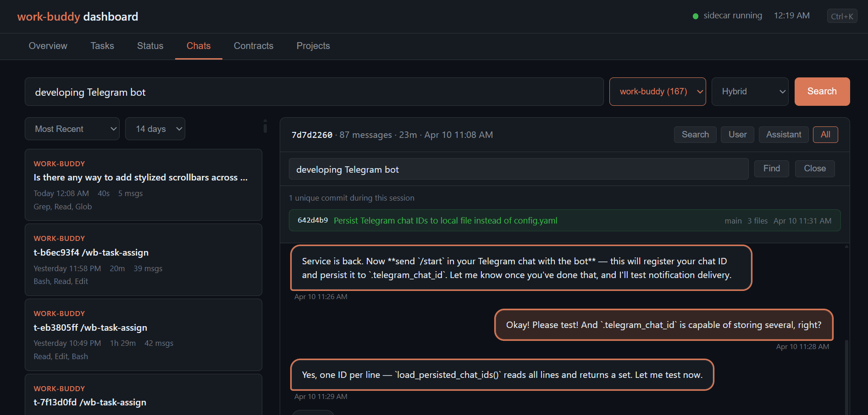Focus the main chat search input field
The image size is (868, 415).
point(314,92)
